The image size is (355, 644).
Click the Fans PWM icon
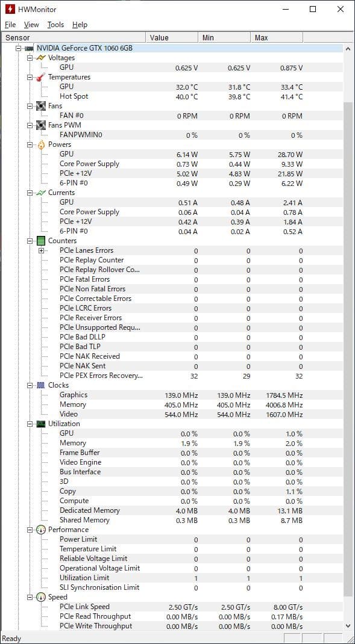tap(41, 125)
